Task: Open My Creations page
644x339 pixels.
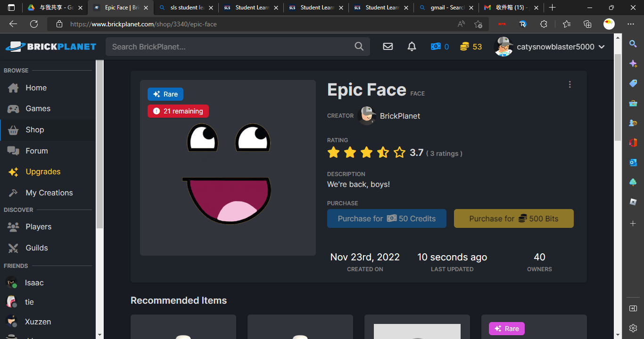Action: coord(49,193)
